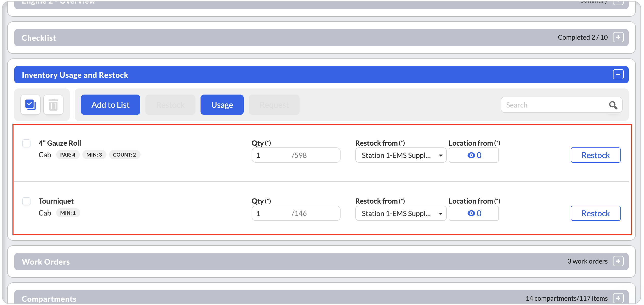Click the '3 work orders' text
This screenshot has height=305, width=644.
click(x=588, y=261)
